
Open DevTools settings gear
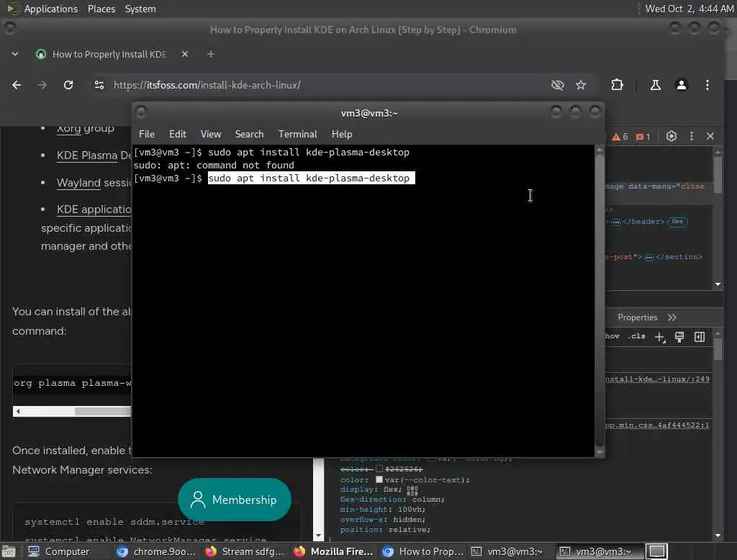[672, 136]
